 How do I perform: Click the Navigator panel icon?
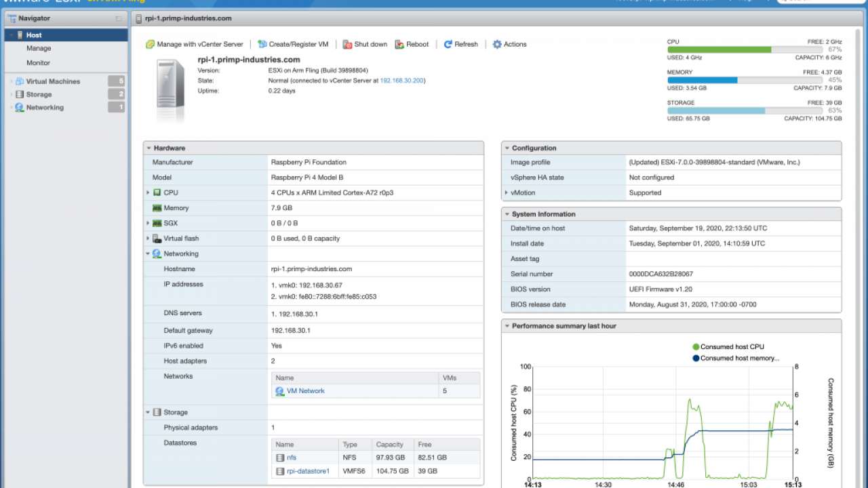[12, 18]
